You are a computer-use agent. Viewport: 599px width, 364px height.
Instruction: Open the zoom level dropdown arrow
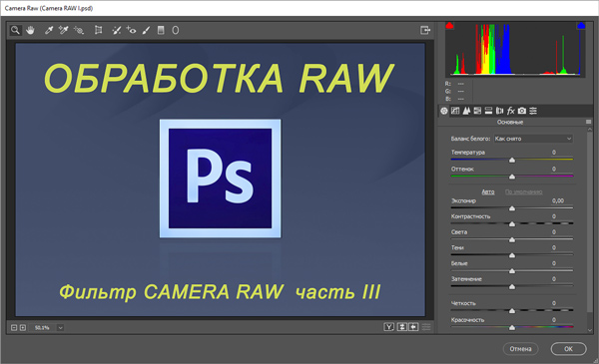[x=60, y=328]
